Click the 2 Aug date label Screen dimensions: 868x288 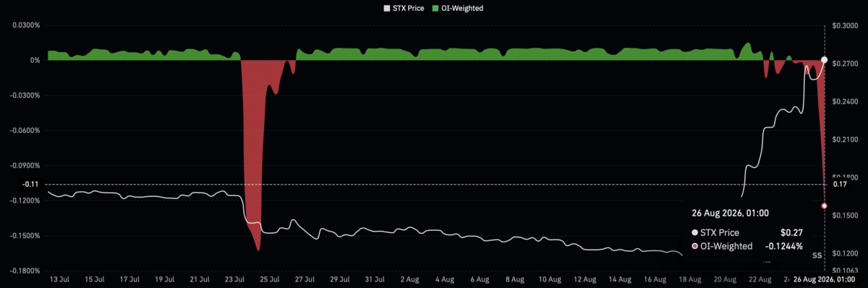click(x=409, y=279)
